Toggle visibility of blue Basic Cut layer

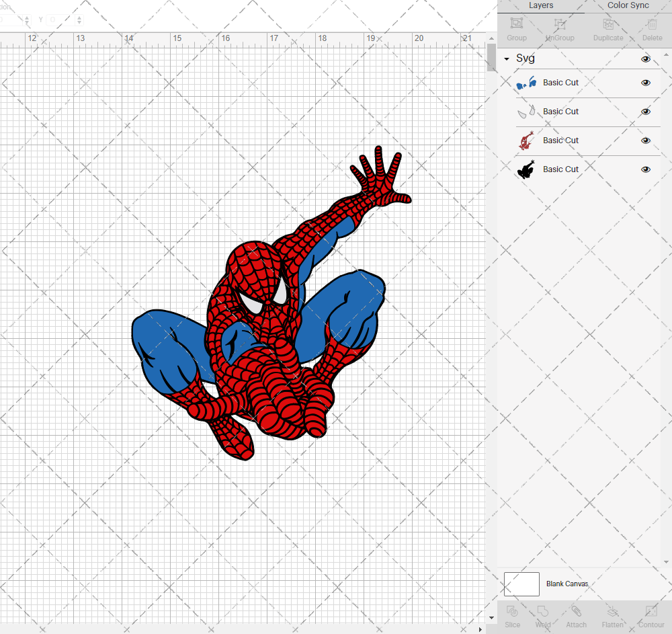[645, 83]
